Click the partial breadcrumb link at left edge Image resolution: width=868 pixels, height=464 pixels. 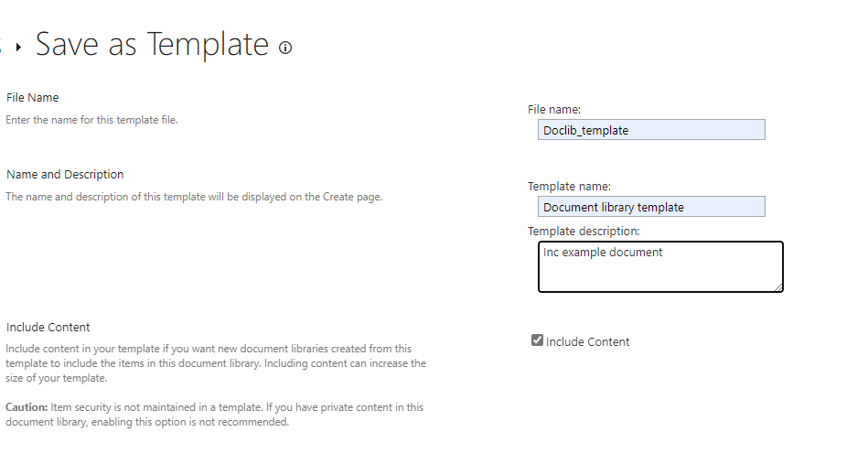pyautogui.click(x=1, y=47)
